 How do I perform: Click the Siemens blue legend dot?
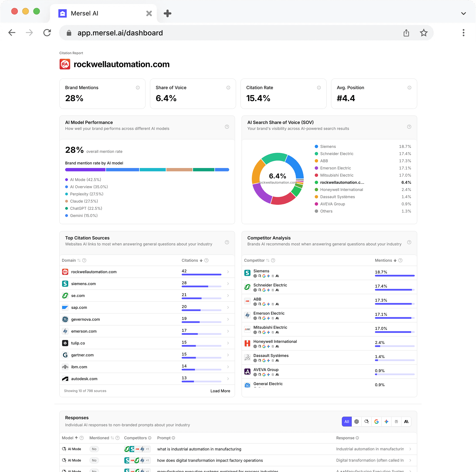pos(316,146)
